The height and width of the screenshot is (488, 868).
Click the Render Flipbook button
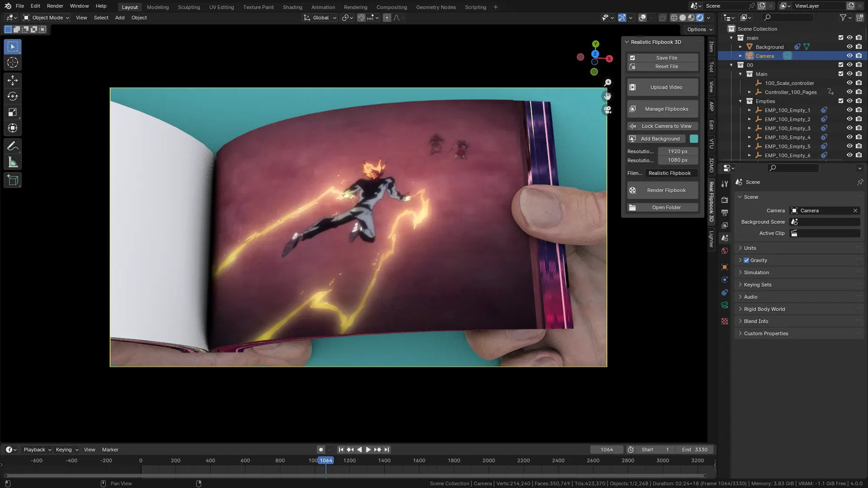(x=663, y=190)
